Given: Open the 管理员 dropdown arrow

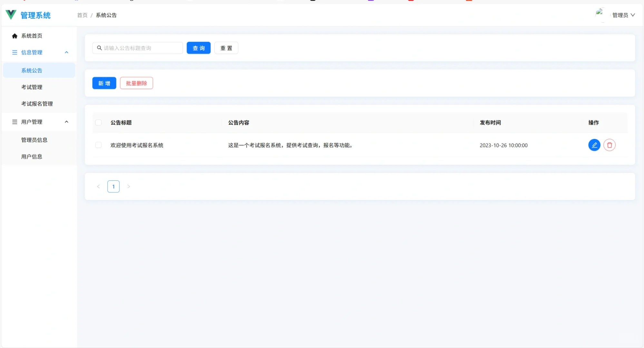Looking at the screenshot, I should coord(633,15).
